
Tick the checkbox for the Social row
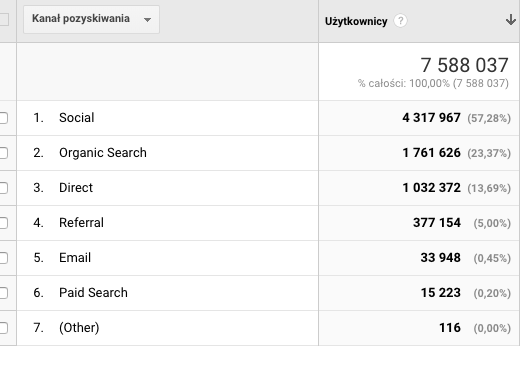point(3,118)
